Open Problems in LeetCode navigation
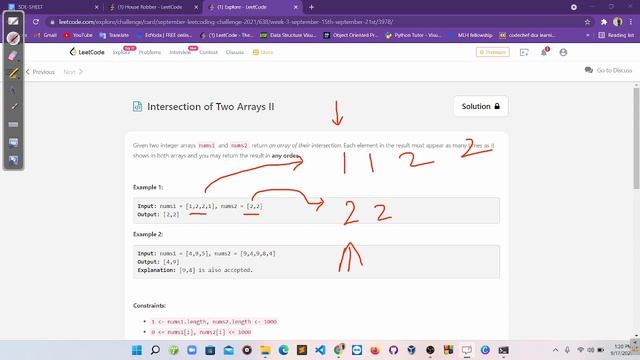 [x=149, y=52]
